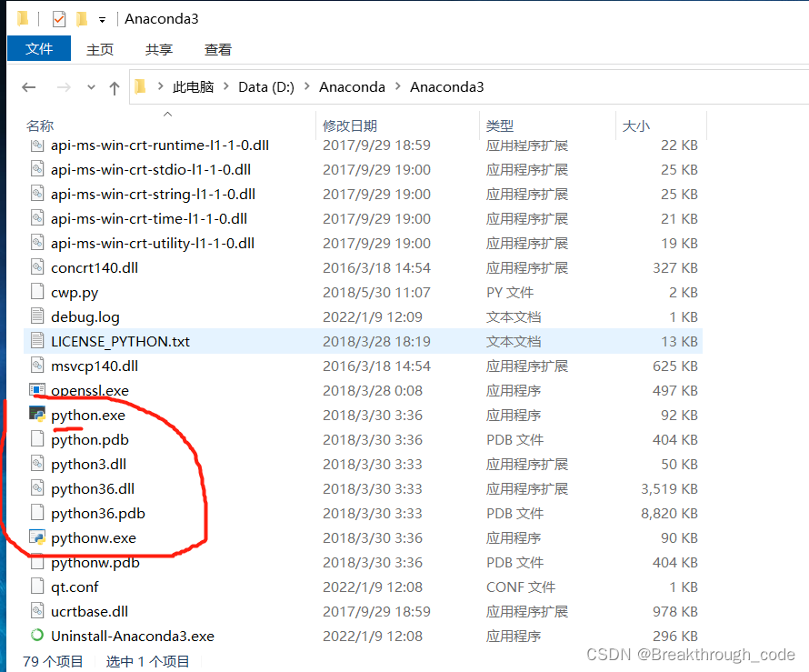Select LICENSE_PYTHON.txt file icon
The image size is (809, 672).
point(37,341)
